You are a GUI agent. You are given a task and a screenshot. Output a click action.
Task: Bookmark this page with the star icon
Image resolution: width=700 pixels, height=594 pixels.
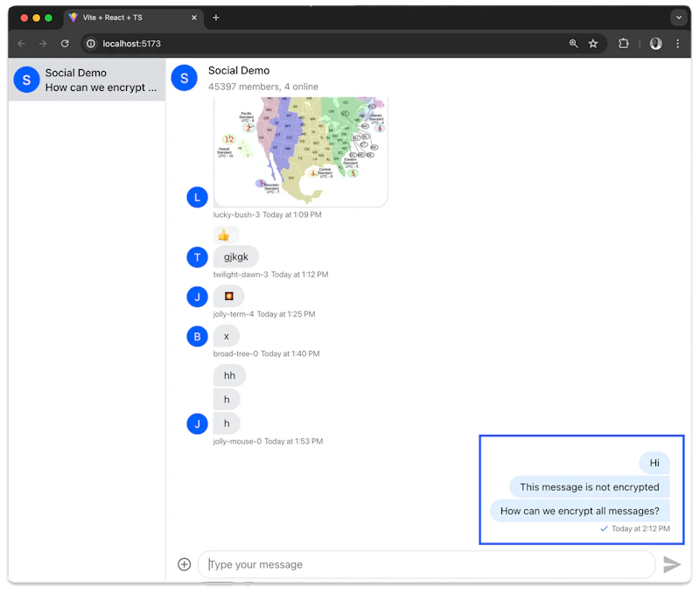pyautogui.click(x=593, y=44)
